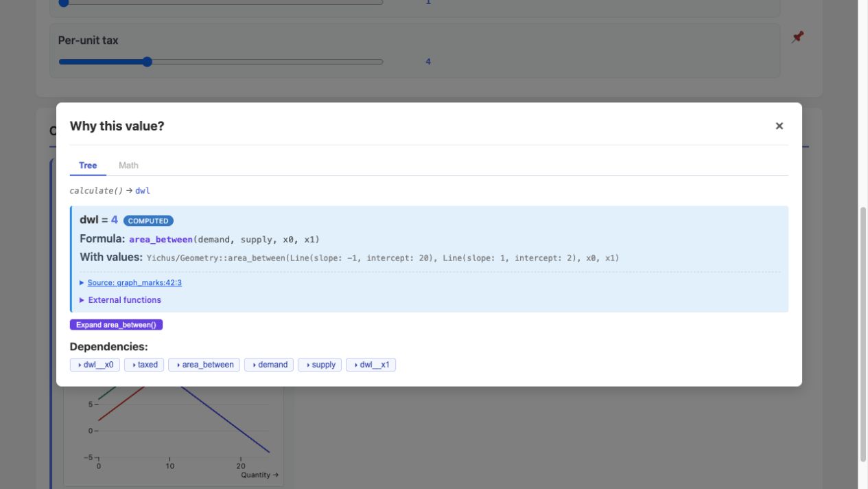
Task: Click the COMPUTED badge
Action: [x=148, y=221]
